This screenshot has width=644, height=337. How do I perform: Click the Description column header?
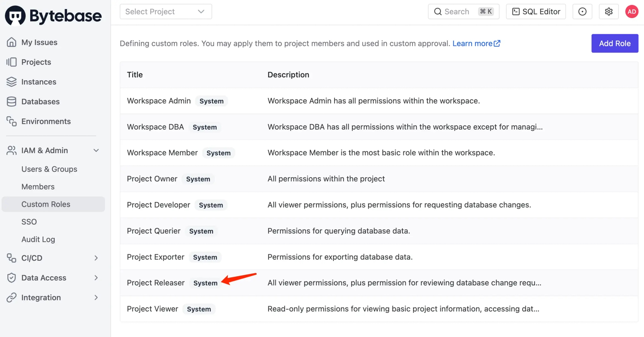coord(288,75)
